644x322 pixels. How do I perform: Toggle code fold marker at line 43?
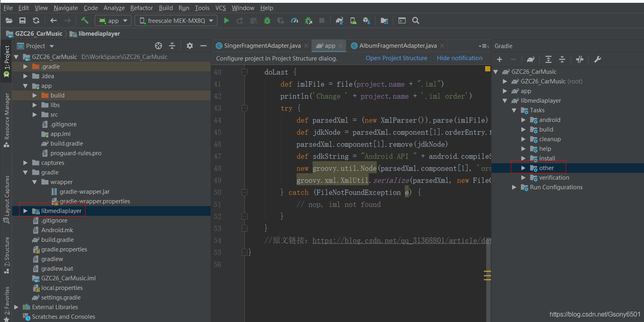[x=244, y=108]
